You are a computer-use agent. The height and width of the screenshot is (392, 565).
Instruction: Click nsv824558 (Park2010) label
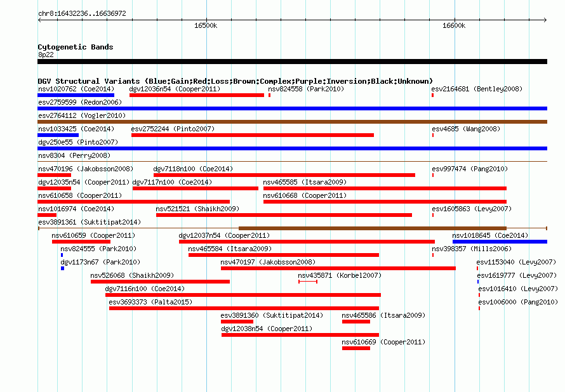(306, 89)
